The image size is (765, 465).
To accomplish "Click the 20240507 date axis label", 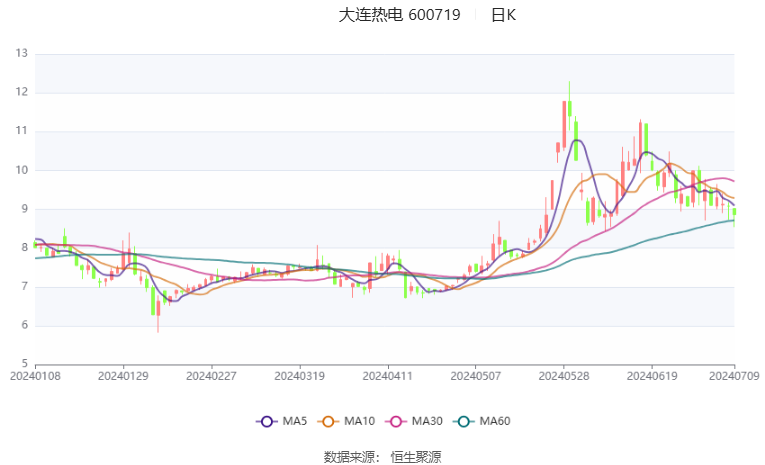I will pyautogui.click(x=476, y=376).
